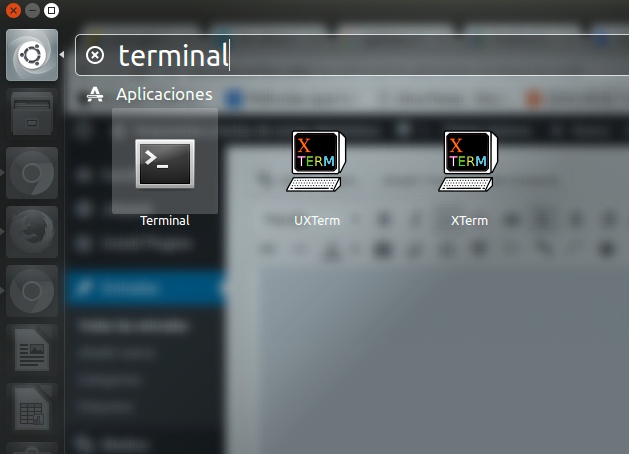Open Firefox from the launcher
The height and width of the screenshot is (454, 629).
tap(32, 232)
